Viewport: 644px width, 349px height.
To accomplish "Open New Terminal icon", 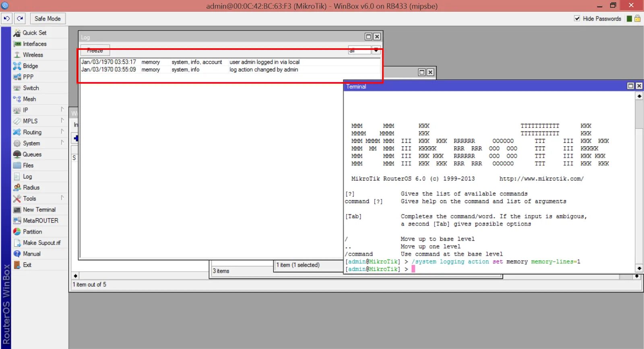I will (x=17, y=209).
